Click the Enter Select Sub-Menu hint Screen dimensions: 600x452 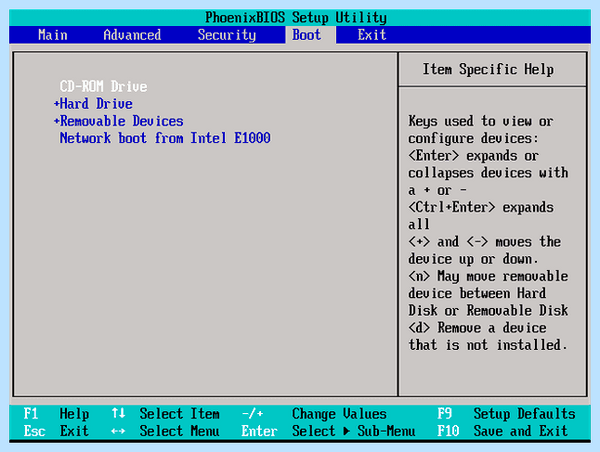[328, 431]
